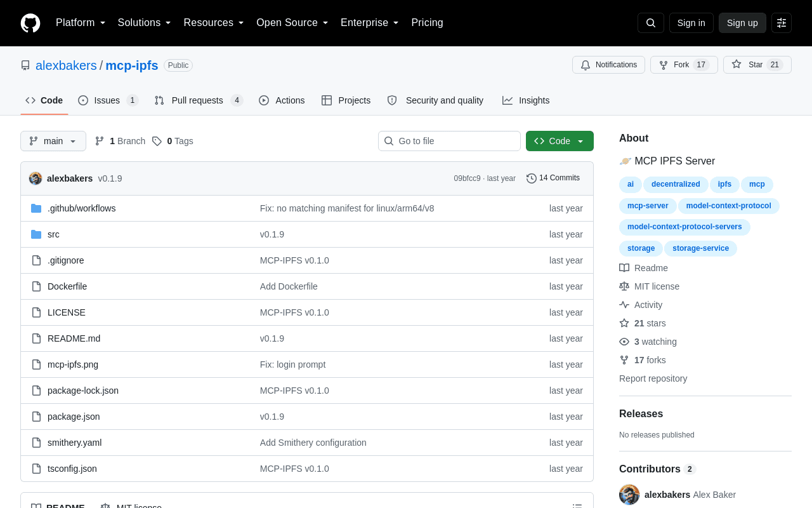Expand the Enterprise menu
Image resolution: width=812 pixels, height=508 pixels.
tap(370, 23)
